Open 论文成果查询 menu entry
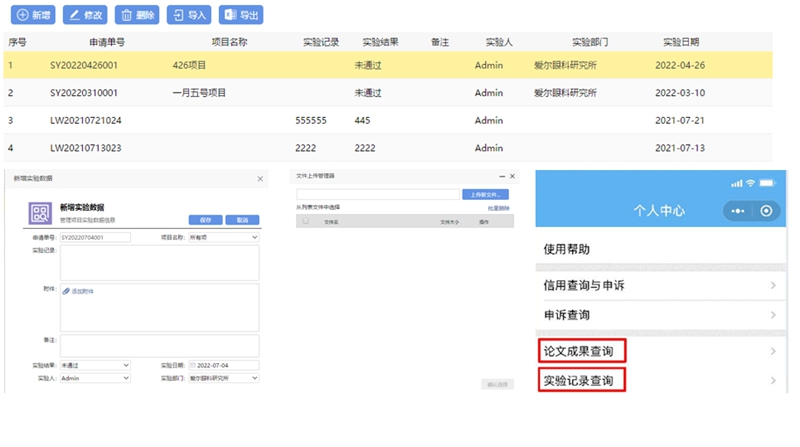 tap(580, 351)
